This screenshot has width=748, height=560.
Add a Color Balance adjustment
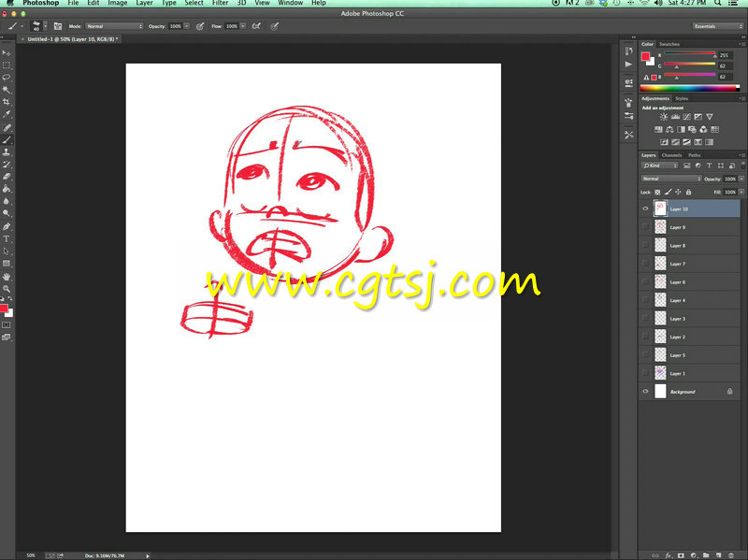pyautogui.click(x=669, y=129)
